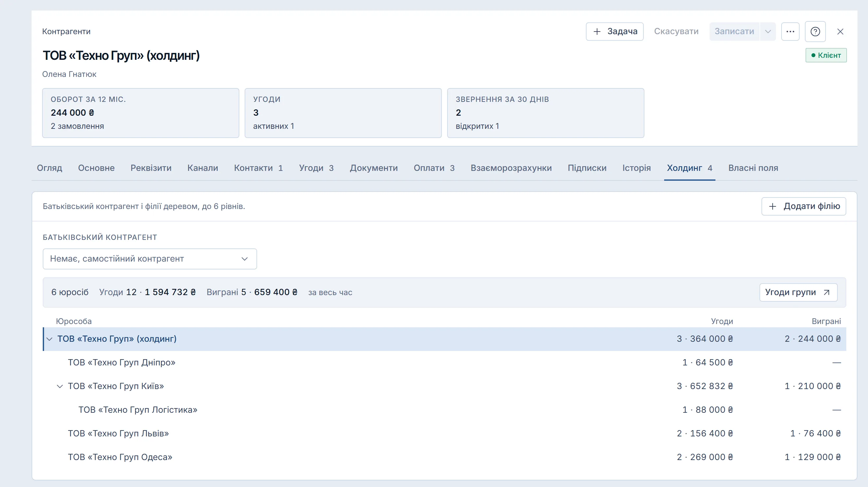Viewport: 868px width, 487px height.
Task: Open the Угоди групи external link button
Action: [x=798, y=292]
